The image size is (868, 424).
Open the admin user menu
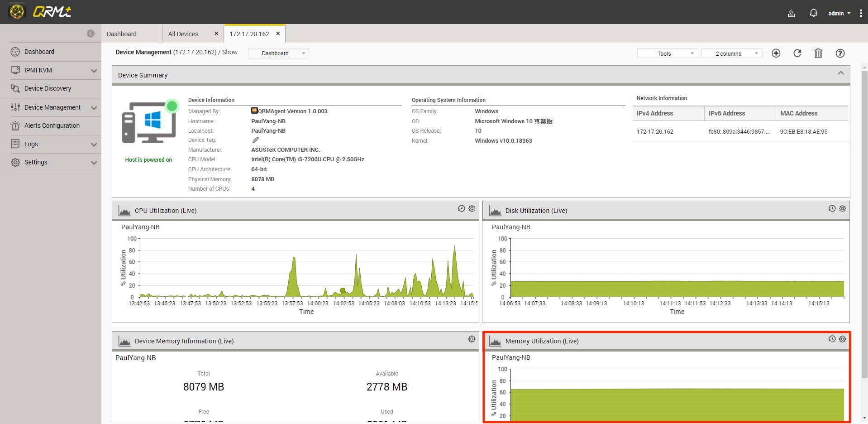click(839, 13)
